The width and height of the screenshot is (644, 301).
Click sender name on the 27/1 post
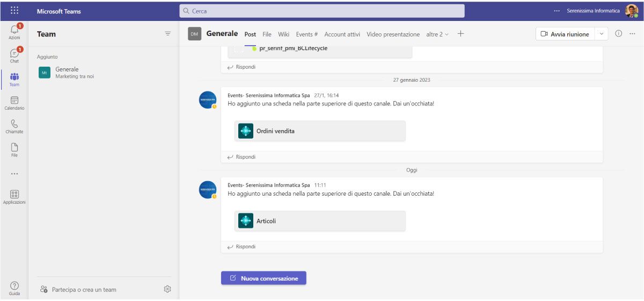point(269,95)
